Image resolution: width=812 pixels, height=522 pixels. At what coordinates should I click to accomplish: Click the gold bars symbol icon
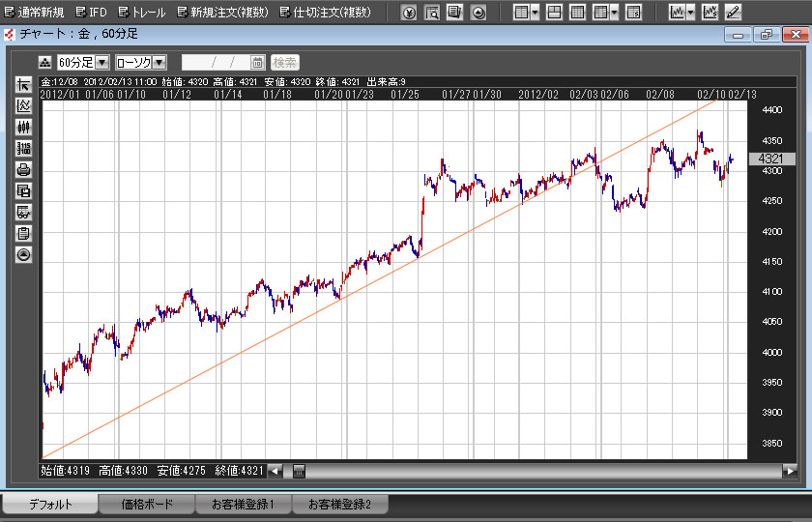tap(44, 62)
